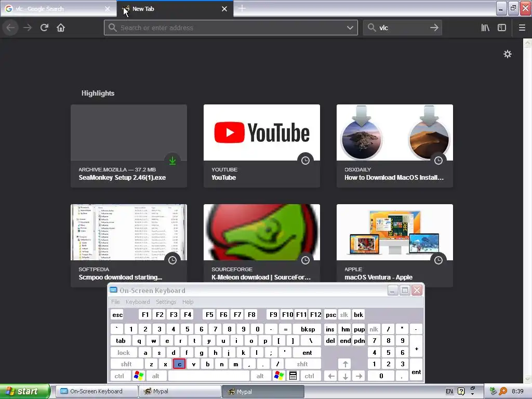The height and width of the screenshot is (399, 532).
Task: Open Settings menu in On-Screen Keyboard
Action: 166,302
